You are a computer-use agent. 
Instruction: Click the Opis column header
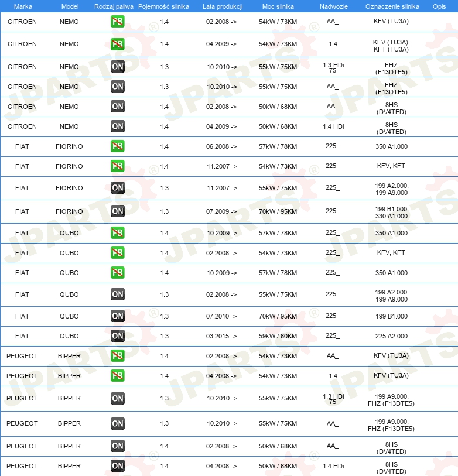(x=439, y=6)
